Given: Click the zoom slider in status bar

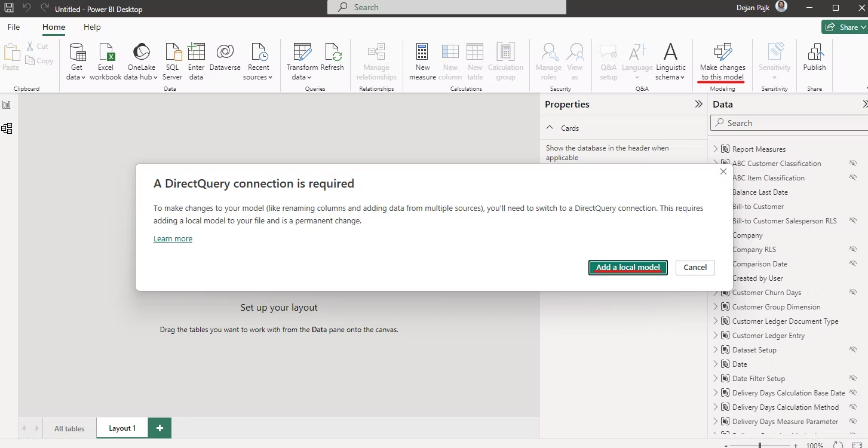Looking at the screenshot, I should point(759,445).
